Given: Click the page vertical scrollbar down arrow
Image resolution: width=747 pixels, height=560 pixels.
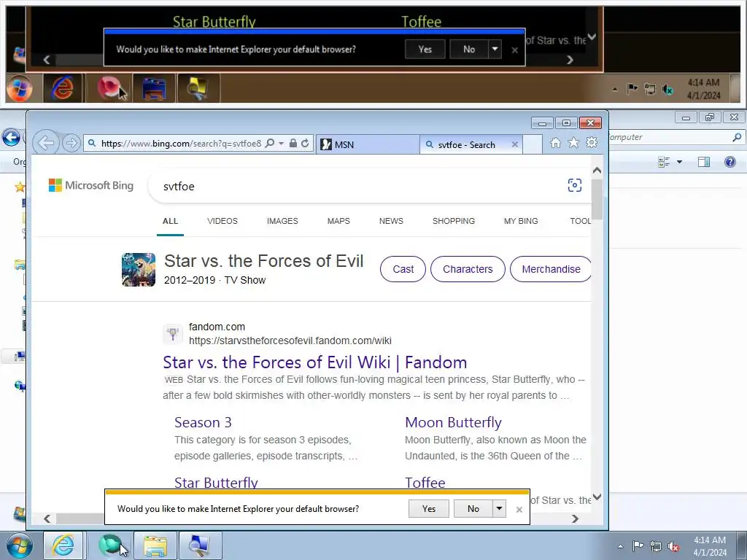Looking at the screenshot, I should (x=597, y=497).
